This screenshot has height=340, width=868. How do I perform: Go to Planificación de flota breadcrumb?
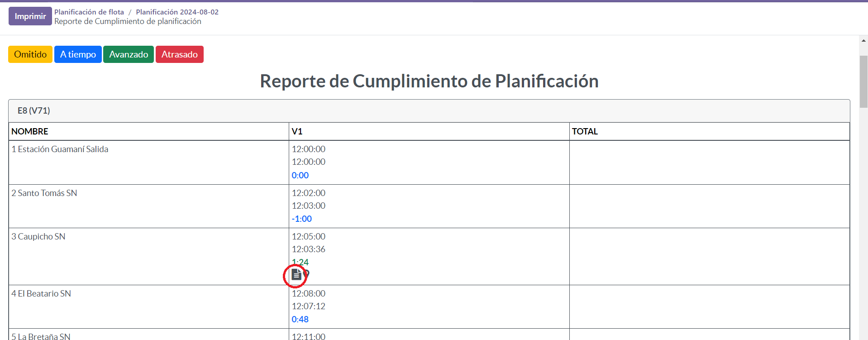click(x=89, y=12)
